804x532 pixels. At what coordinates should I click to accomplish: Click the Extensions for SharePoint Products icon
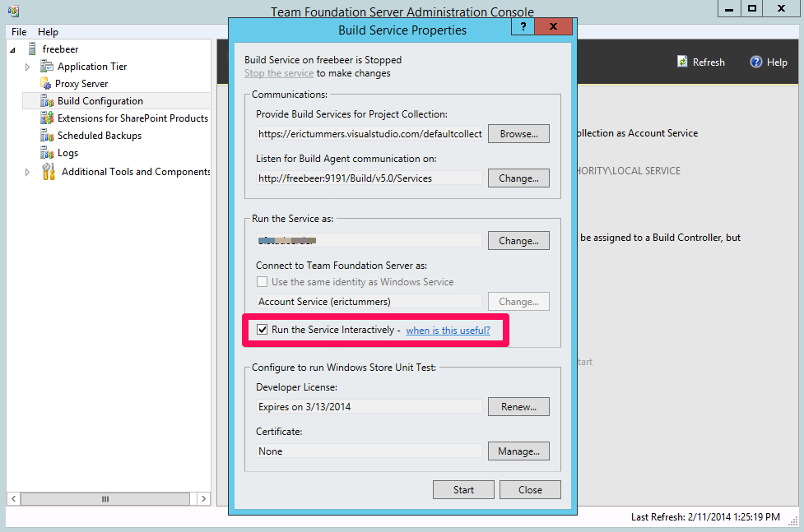tap(47, 118)
